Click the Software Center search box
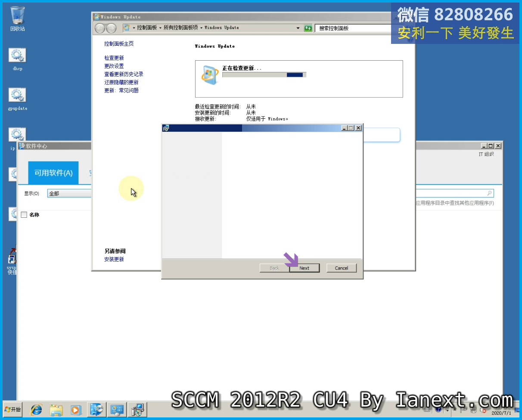The image size is (522, 420). click(454, 193)
